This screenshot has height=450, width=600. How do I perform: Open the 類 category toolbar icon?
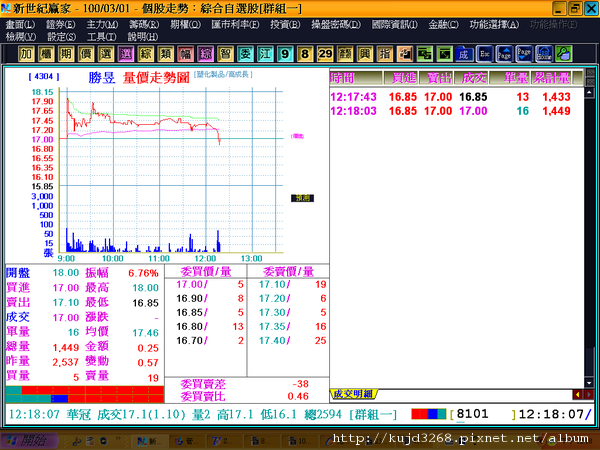coord(166,54)
